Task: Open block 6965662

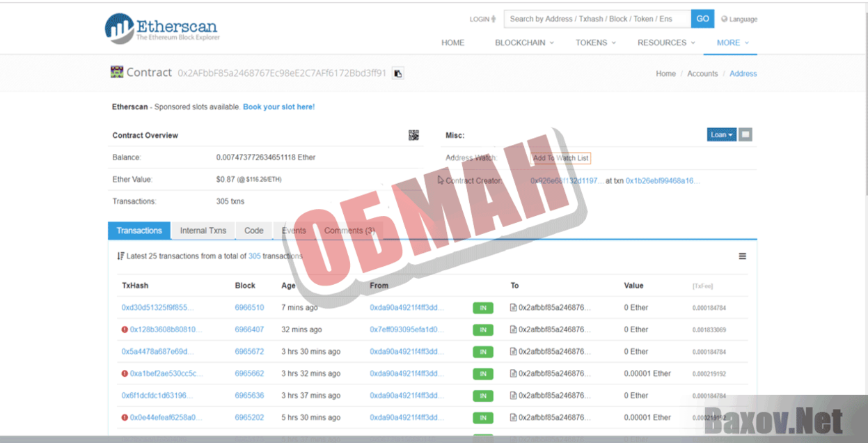Action: coord(249,373)
